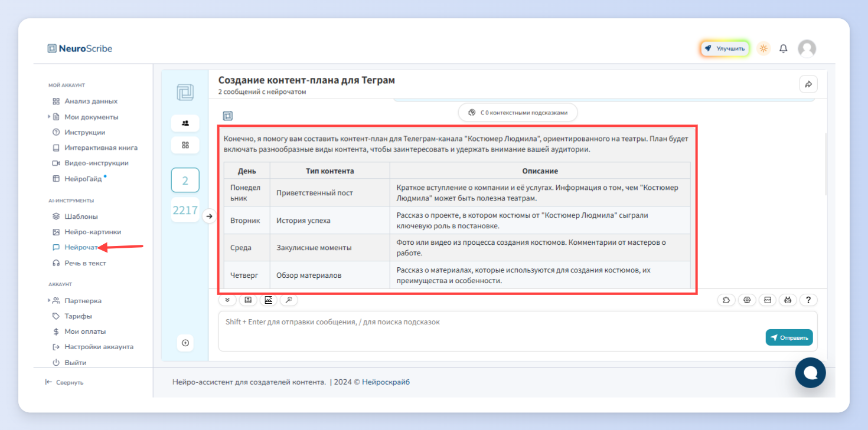Click the С 0 контекстными подсказками pill
The image size is (868, 430).
pos(518,112)
